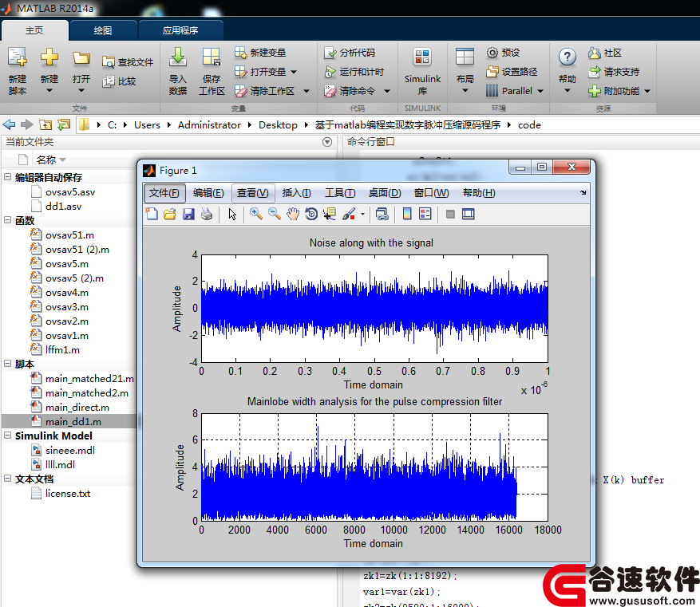Click the New Script (新建脚本) icon
This screenshot has height=607, width=700.
pos(18,58)
